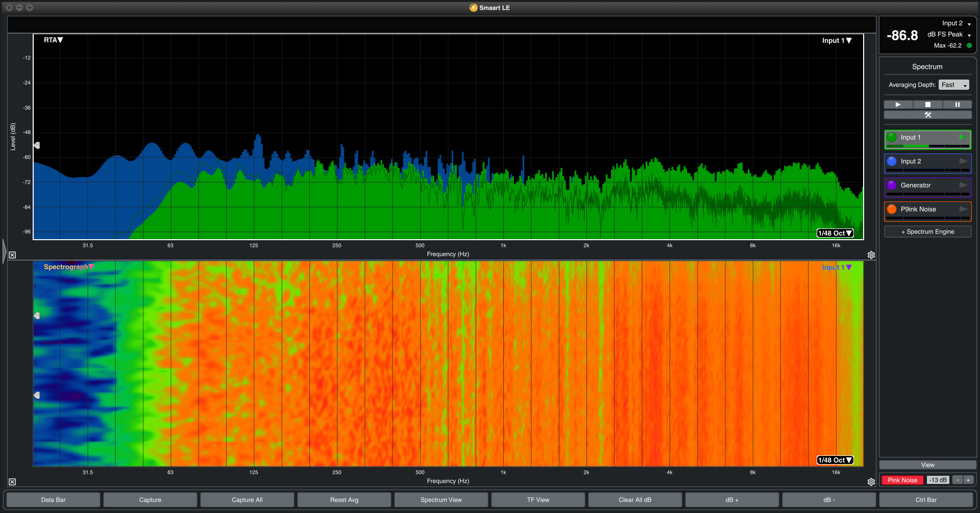Viewport: 980px width, 513px height.
Task: Open RTA graph settings gear icon
Action: (x=871, y=255)
